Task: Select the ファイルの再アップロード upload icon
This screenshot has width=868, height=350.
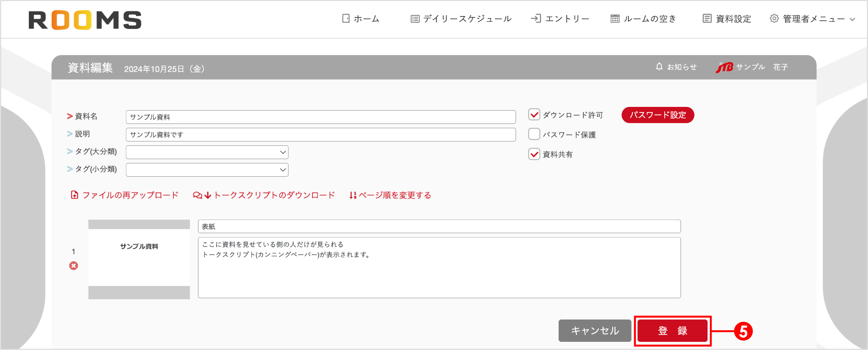Action: [74, 195]
